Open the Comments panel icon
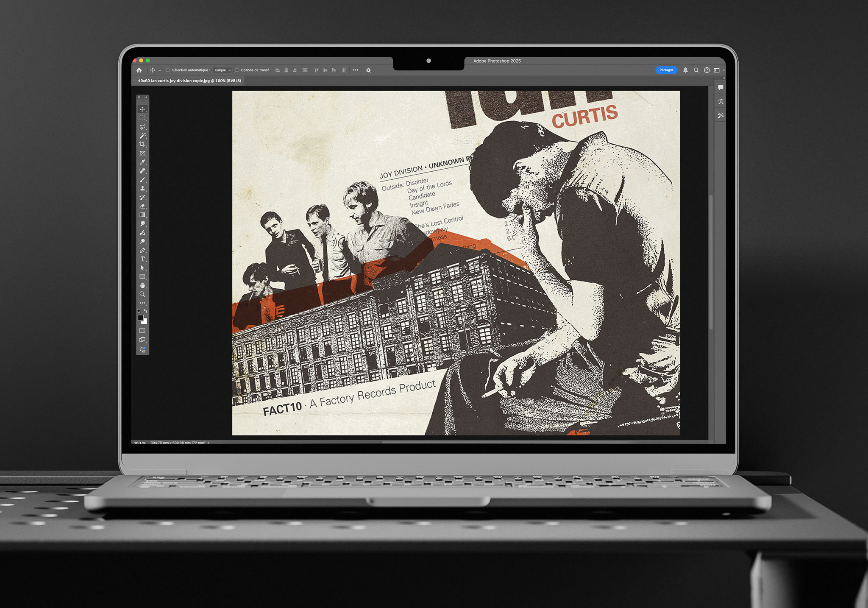The width and height of the screenshot is (868, 608). pos(721,88)
